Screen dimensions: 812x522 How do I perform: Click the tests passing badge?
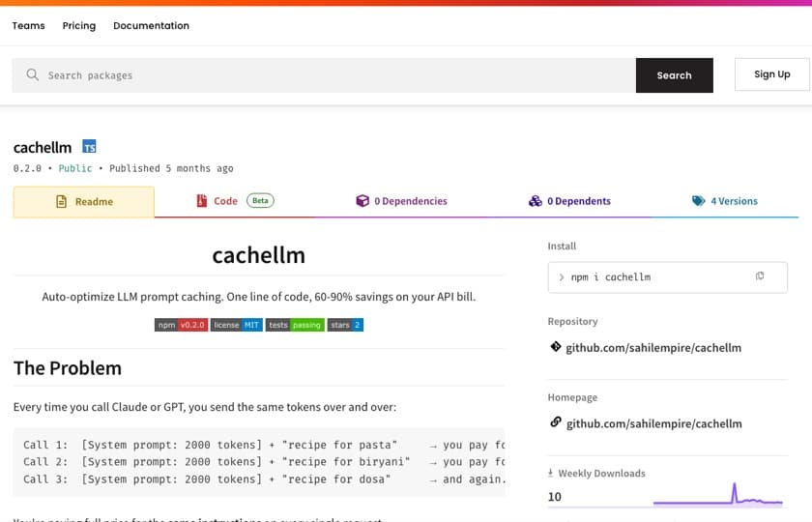[295, 325]
